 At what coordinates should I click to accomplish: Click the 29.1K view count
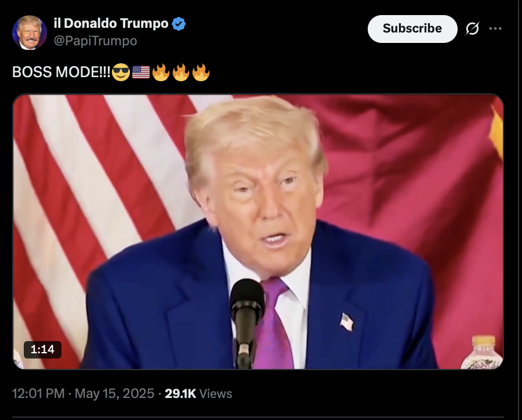coord(180,393)
